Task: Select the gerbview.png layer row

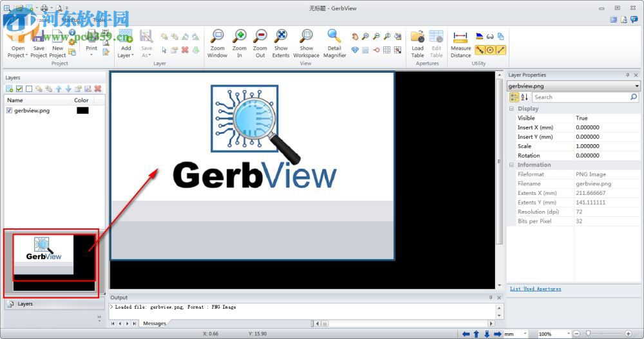Action: tap(54, 111)
